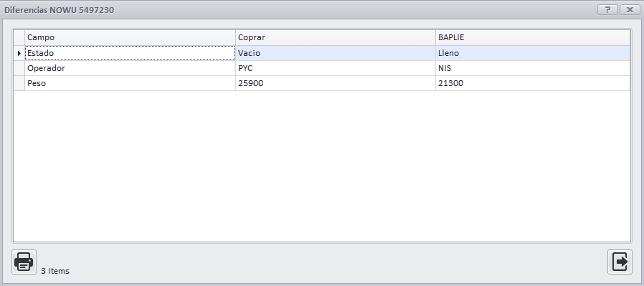Click the row indicator arrow beside Estado
Screen dimensions: 644x286
[19, 53]
